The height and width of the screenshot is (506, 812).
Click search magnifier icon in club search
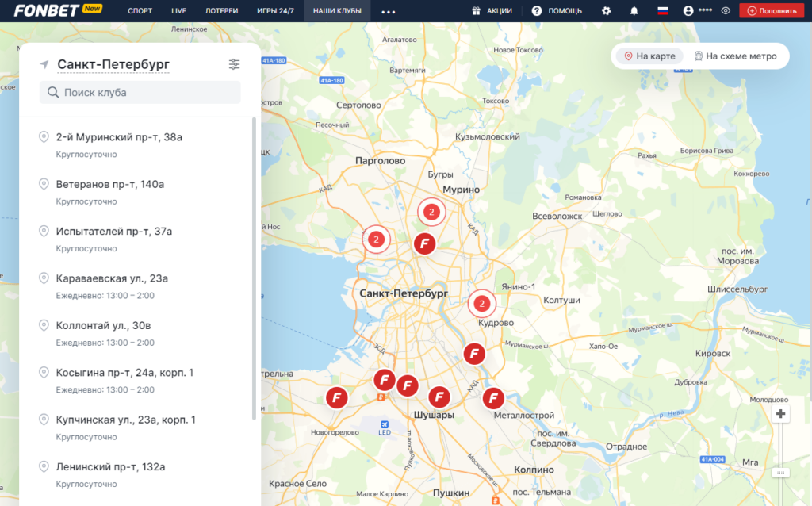click(x=53, y=92)
